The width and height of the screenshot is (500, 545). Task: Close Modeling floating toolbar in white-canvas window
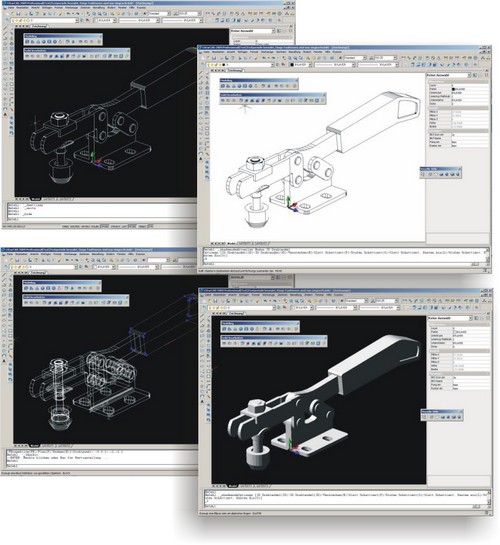297,81
